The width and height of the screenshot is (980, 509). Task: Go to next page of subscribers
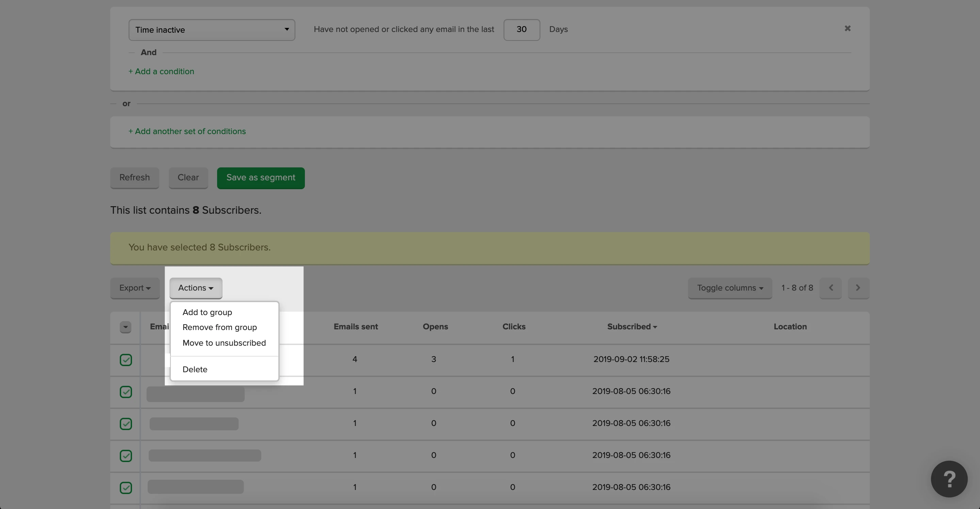coord(858,288)
